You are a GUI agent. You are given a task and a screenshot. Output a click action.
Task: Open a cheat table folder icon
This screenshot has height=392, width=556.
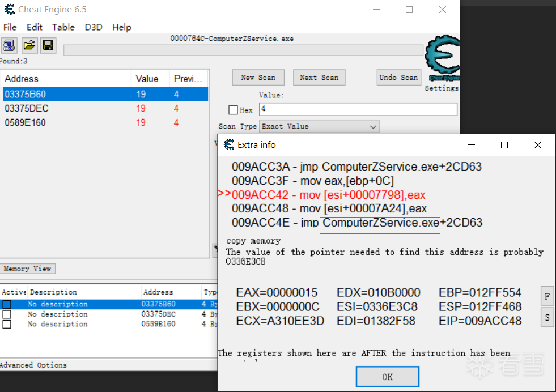(x=29, y=45)
